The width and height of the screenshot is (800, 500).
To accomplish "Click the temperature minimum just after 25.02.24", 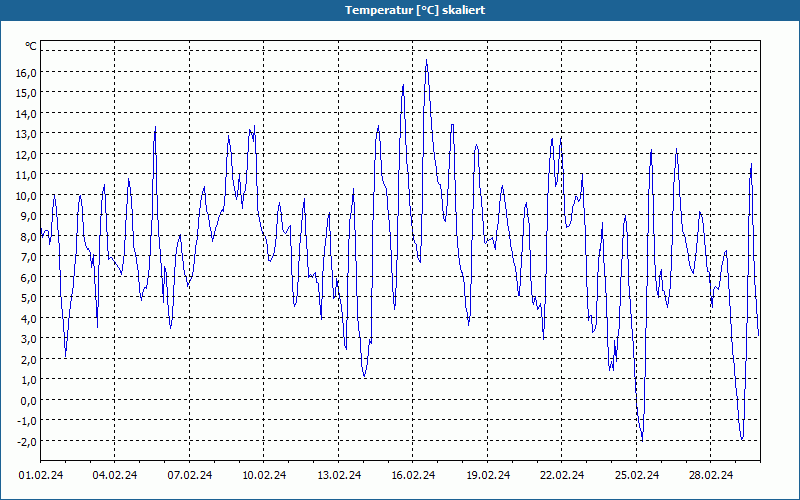I will (x=642, y=440).
